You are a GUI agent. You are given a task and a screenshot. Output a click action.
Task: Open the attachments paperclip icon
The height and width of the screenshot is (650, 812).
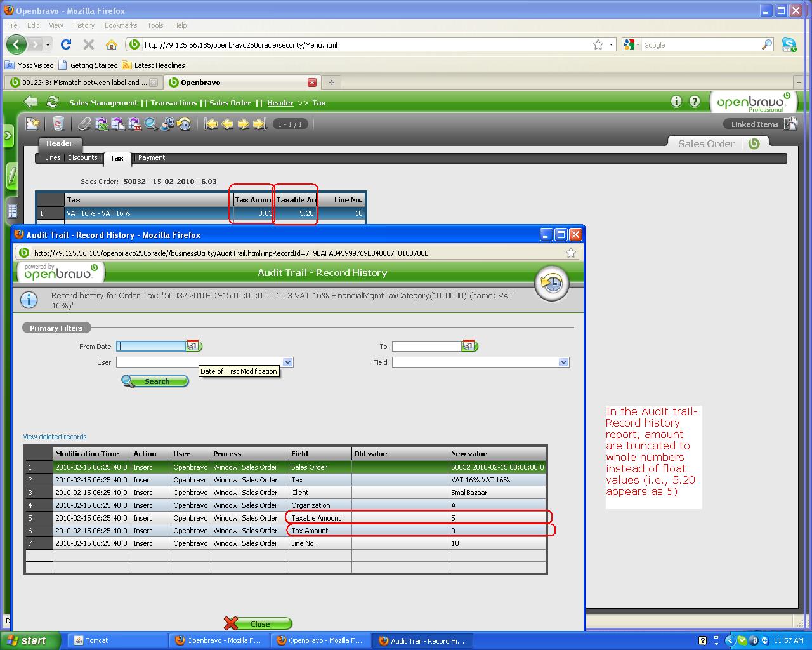click(x=84, y=124)
